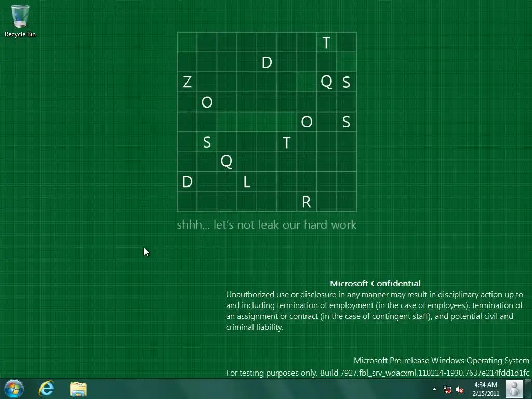
Task: Click 'shhh... let's not leak' caption text
Action: click(267, 224)
